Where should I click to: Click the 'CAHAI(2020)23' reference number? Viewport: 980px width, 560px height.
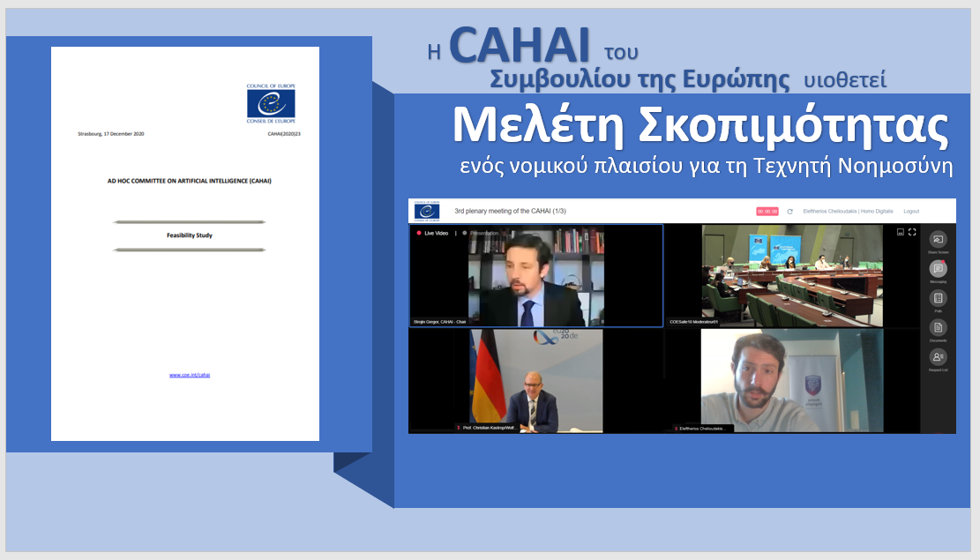pyautogui.click(x=284, y=134)
